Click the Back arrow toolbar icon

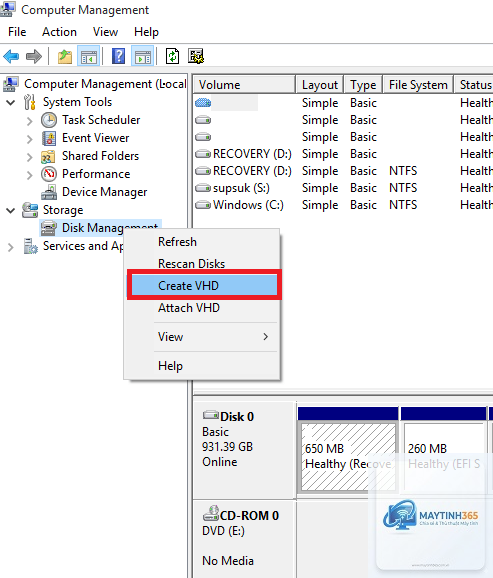coord(11,56)
